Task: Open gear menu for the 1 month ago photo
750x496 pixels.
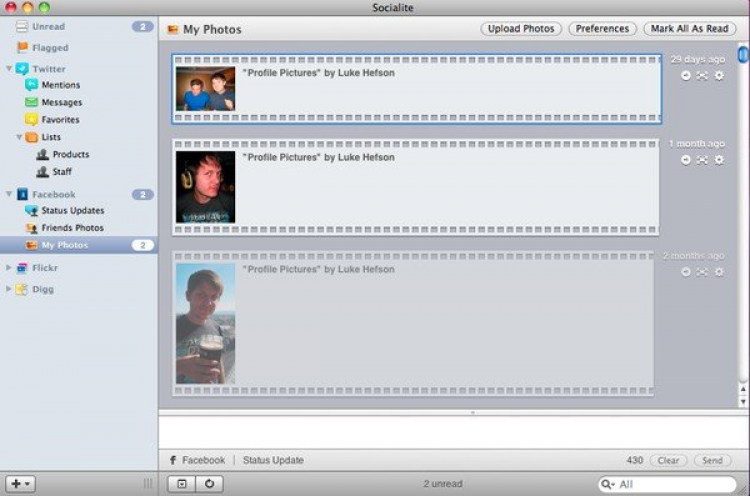Action: (x=719, y=160)
